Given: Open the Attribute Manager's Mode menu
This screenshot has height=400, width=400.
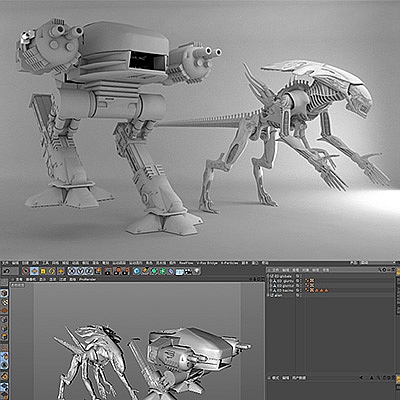Looking at the screenshot, I should tap(275, 378).
